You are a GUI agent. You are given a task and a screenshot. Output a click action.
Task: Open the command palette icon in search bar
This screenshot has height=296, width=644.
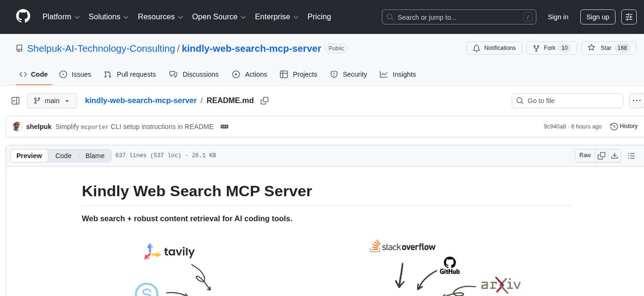click(528, 17)
